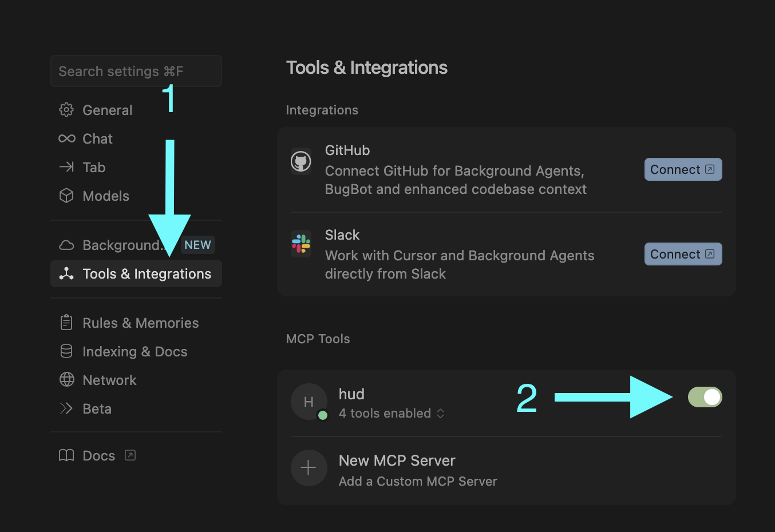This screenshot has width=775, height=532.
Task: Click the Indexing & Docs database icon
Action: click(66, 351)
